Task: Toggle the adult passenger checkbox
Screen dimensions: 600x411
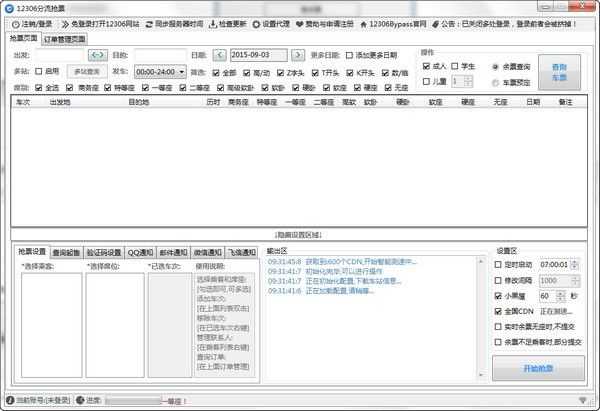Action: [426, 66]
